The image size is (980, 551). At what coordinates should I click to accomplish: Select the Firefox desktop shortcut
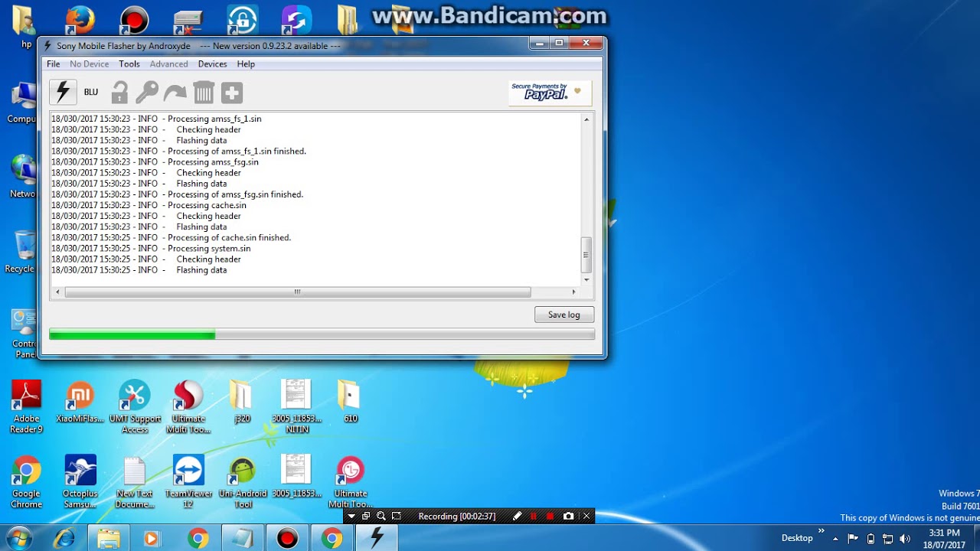coord(80,21)
